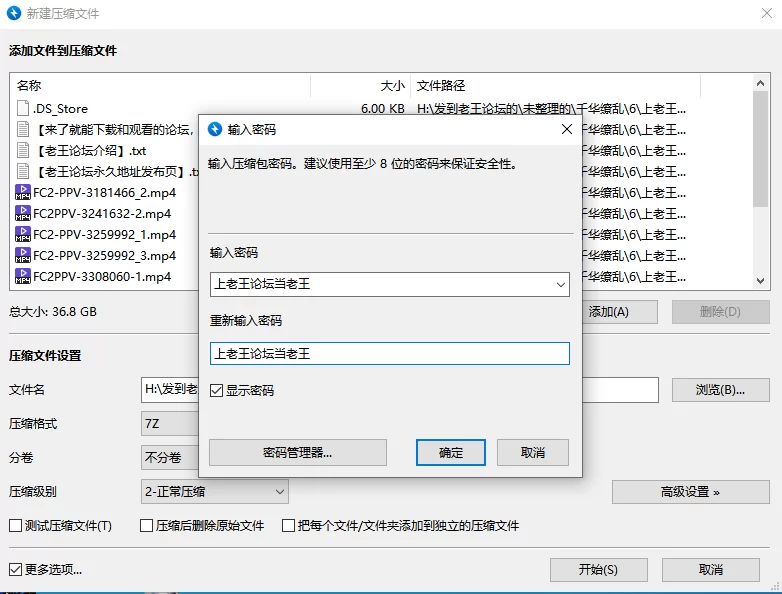
Task: Uncheck the 显示密码 checkbox
Action: [x=216, y=391]
